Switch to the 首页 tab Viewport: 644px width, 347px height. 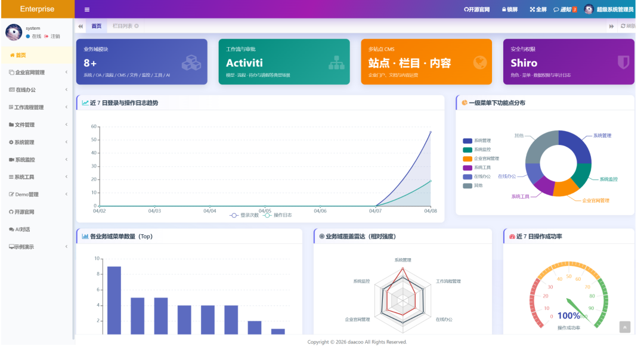[x=97, y=26]
